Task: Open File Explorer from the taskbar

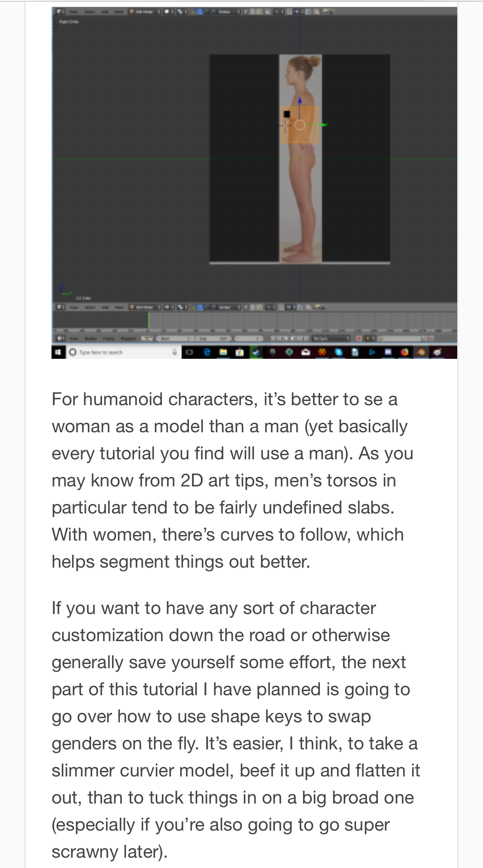Action: 223,352
